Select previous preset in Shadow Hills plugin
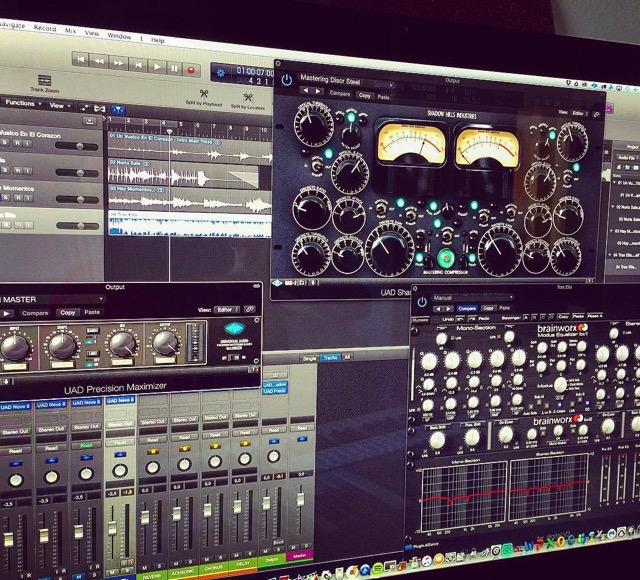640x580 pixels. point(306,91)
